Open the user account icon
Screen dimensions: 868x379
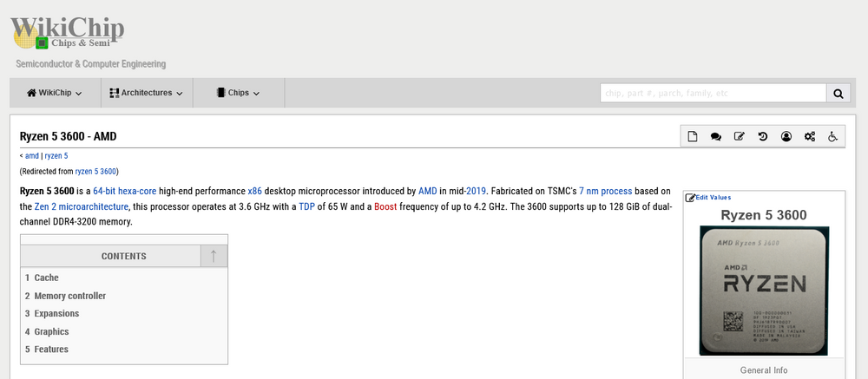pos(786,136)
